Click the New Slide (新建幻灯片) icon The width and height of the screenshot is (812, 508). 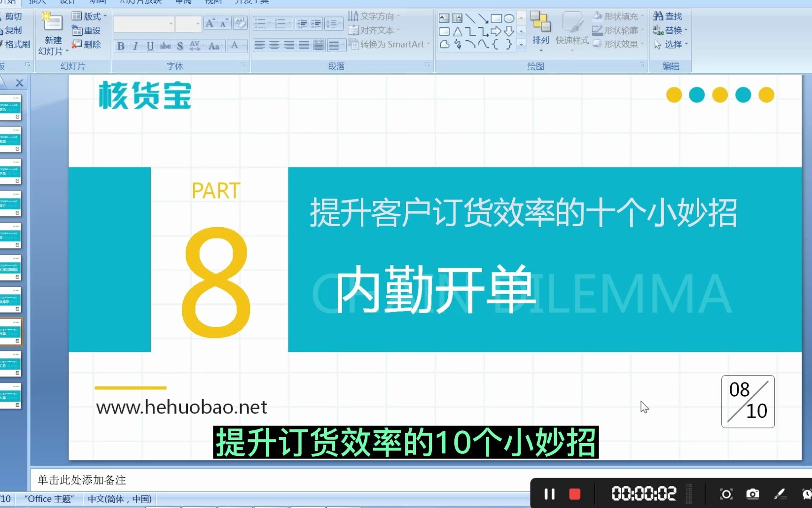[53, 23]
